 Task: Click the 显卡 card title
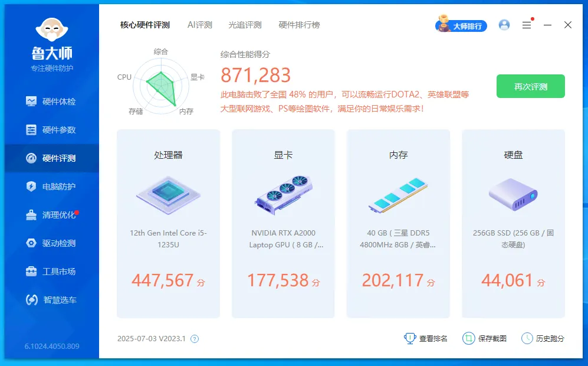[x=283, y=155]
